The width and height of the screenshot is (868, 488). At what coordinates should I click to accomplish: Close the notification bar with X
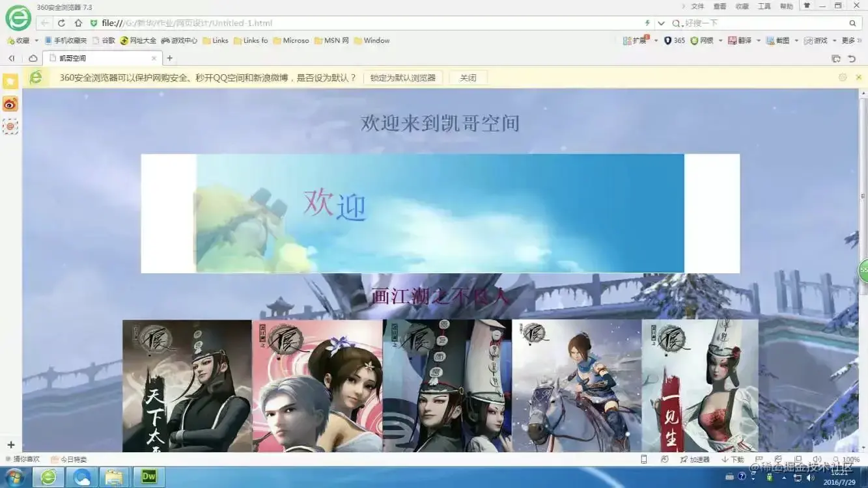[859, 77]
